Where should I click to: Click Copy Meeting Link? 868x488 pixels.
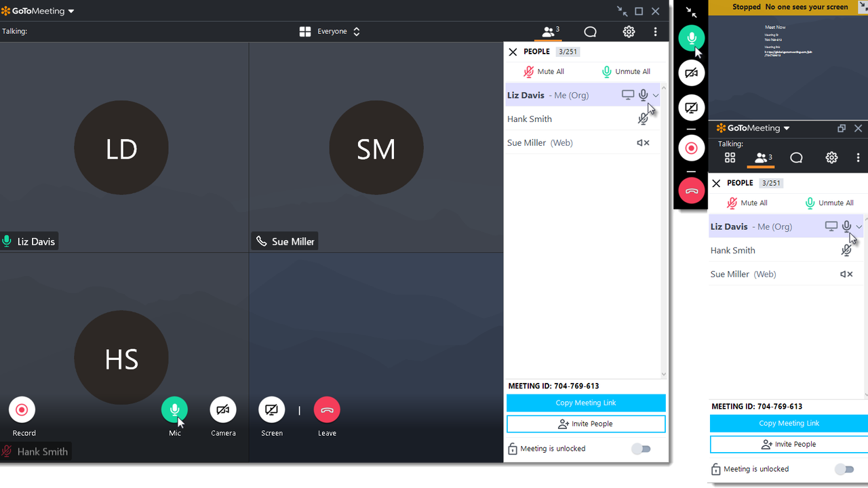pos(585,403)
